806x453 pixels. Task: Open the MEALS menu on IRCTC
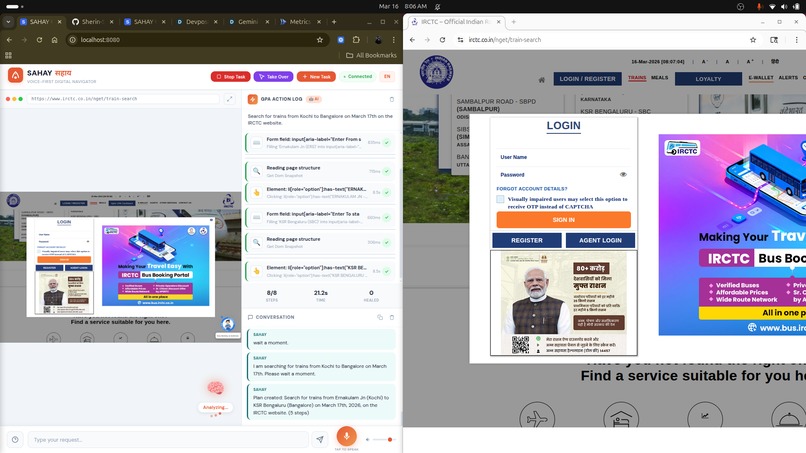660,78
